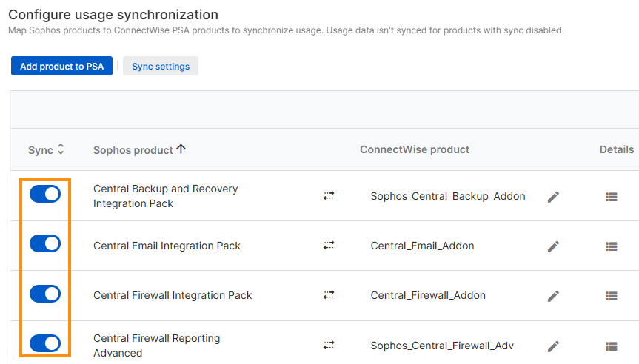Click the ConnectWise product column header
The width and height of the screenshot is (639, 364).
415,149
